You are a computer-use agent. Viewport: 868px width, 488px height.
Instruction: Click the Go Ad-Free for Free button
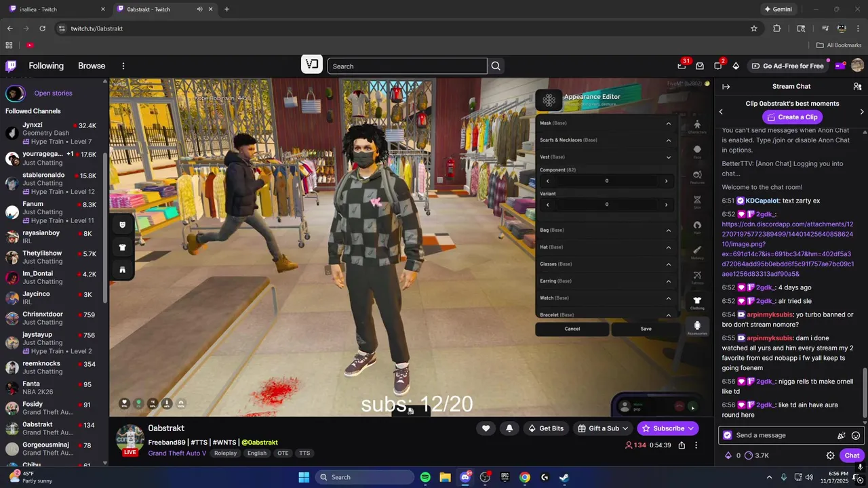[x=787, y=66]
